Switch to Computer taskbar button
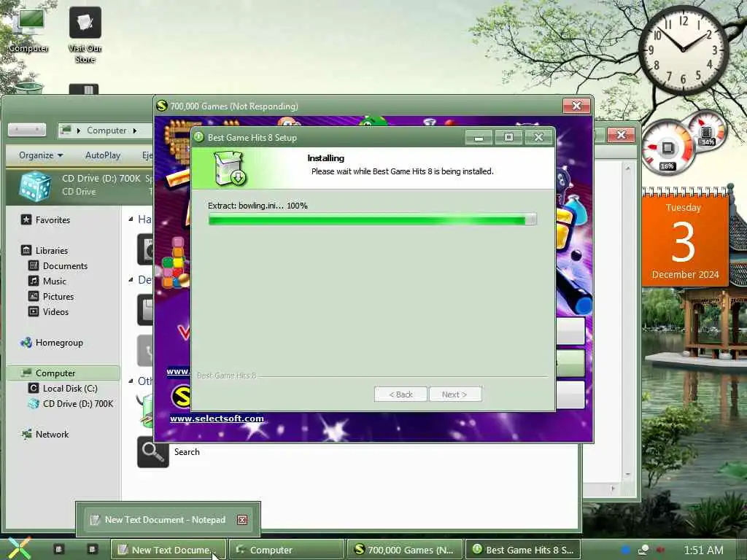The width and height of the screenshot is (747, 560). click(287, 550)
